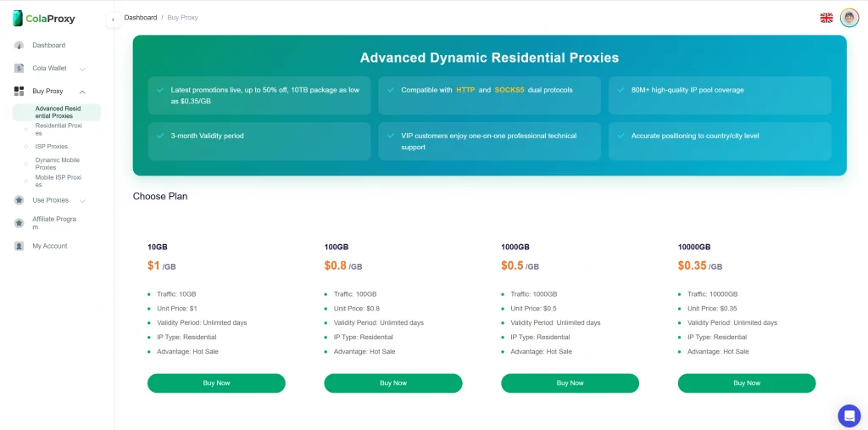Viewport: 868px width, 430px height.
Task: Click the Affiliate Program icon
Action: pyautogui.click(x=19, y=223)
